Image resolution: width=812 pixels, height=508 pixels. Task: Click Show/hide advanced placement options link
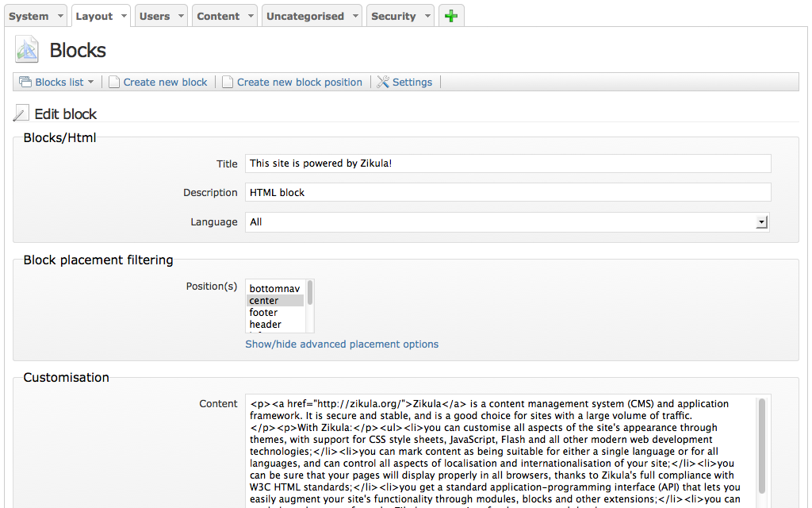pyautogui.click(x=342, y=344)
